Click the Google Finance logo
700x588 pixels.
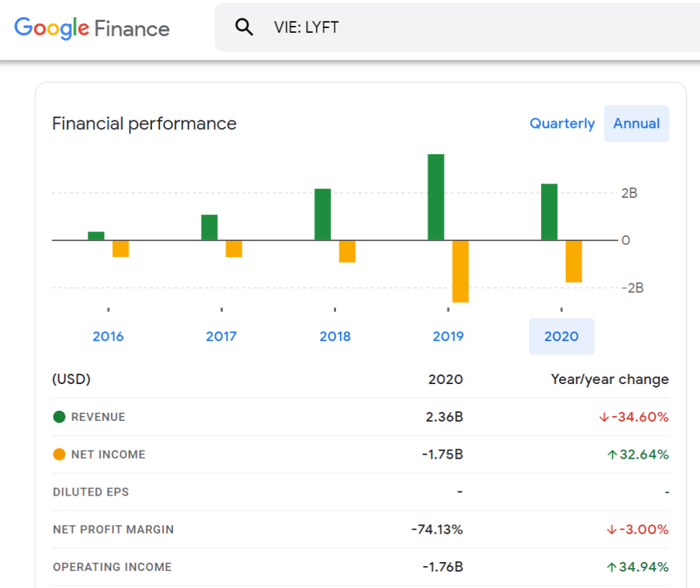(x=92, y=28)
